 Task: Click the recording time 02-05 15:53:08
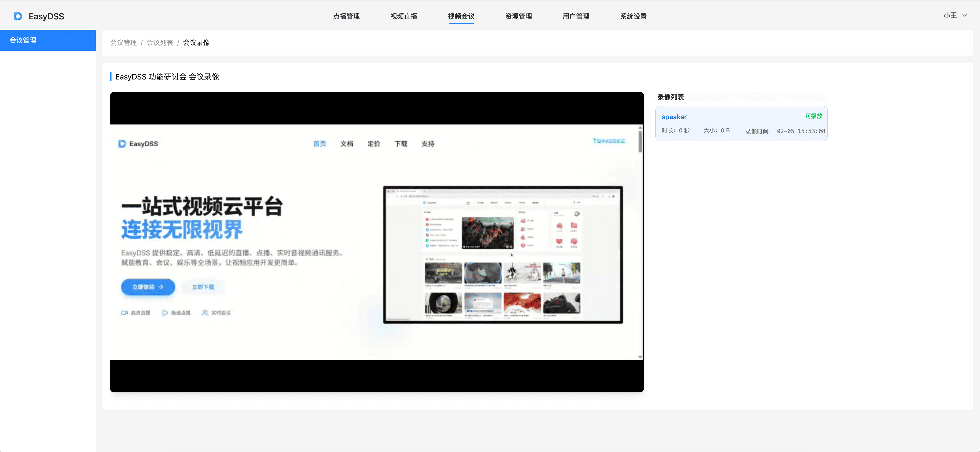coord(801,131)
